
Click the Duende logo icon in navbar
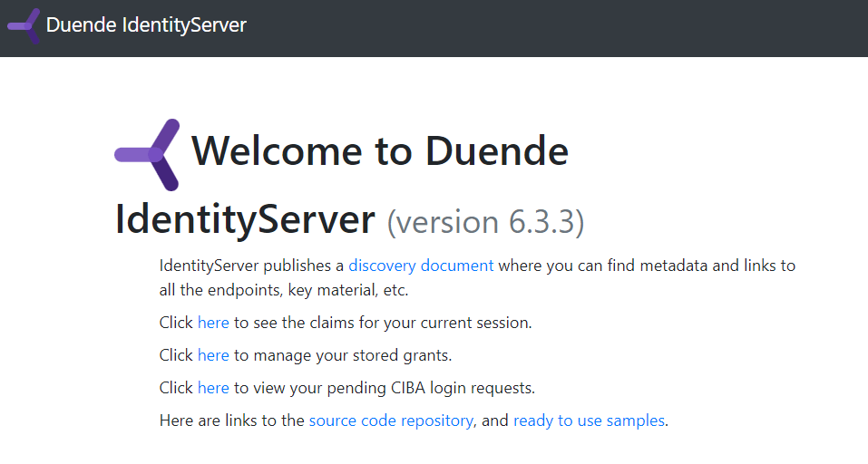pyautogui.click(x=24, y=25)
